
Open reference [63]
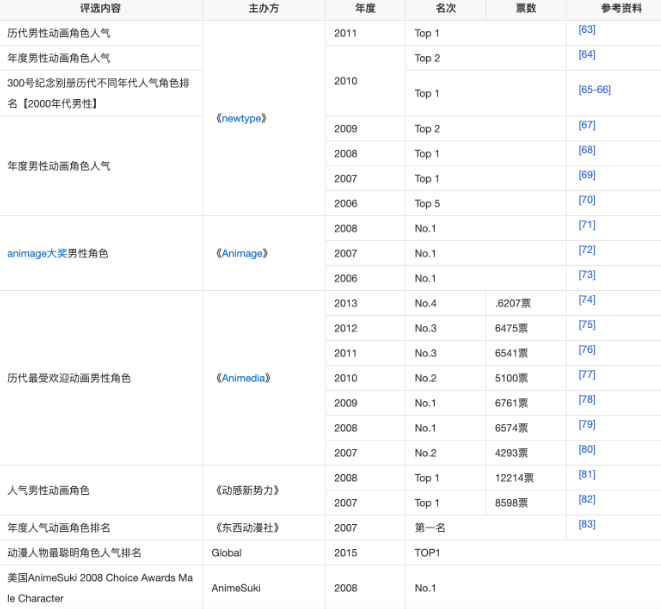(587, 30)
